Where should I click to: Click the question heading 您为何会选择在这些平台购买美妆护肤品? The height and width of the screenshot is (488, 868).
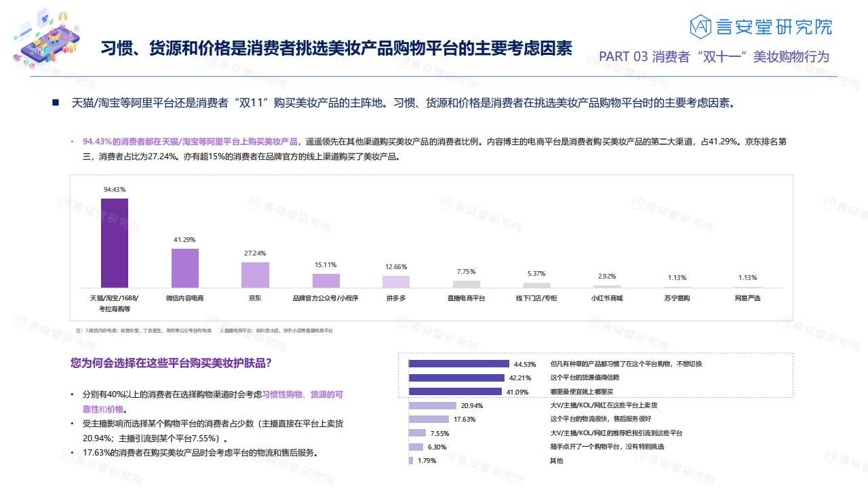[x=171, y=363]
